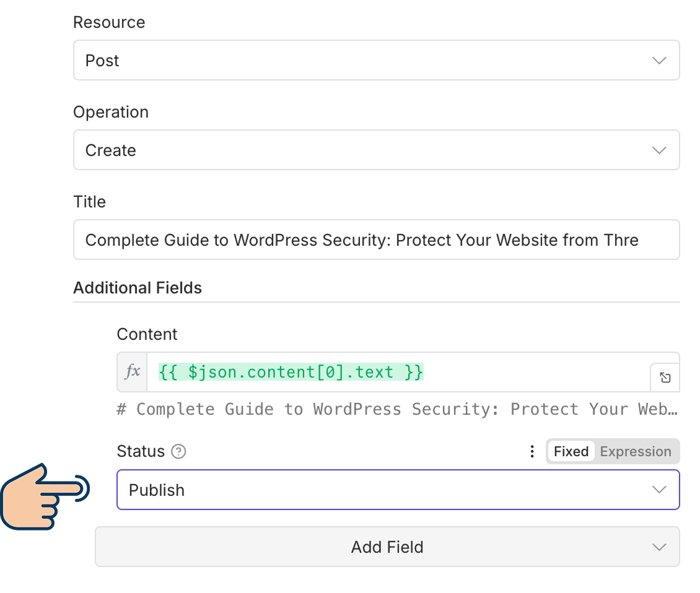Click the Content field label

click(x=147, y=334)
